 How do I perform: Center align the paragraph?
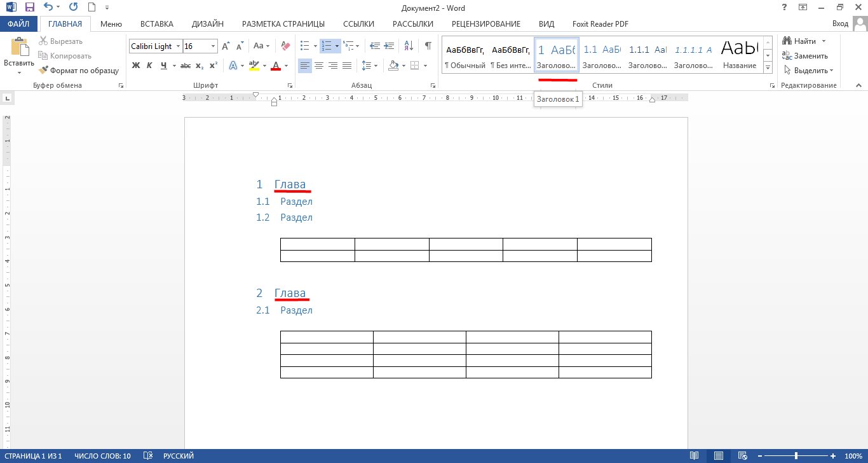tap(319, 66)
